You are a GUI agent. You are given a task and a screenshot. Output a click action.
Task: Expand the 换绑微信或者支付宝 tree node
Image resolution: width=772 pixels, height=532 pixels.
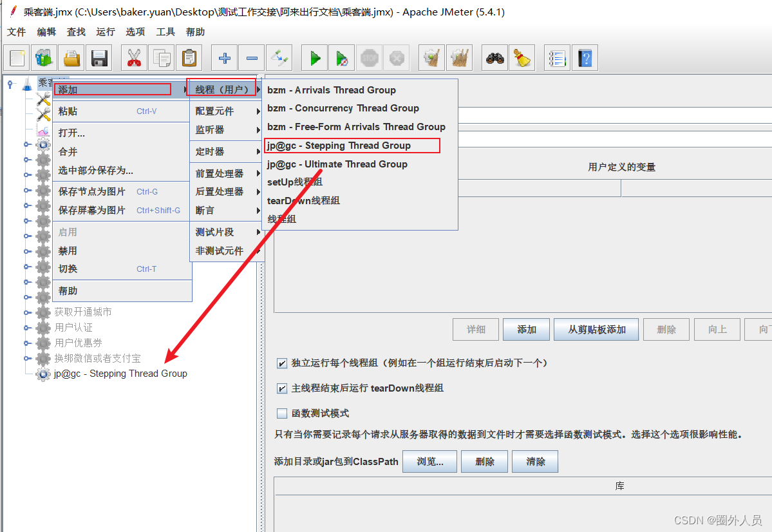26,358
